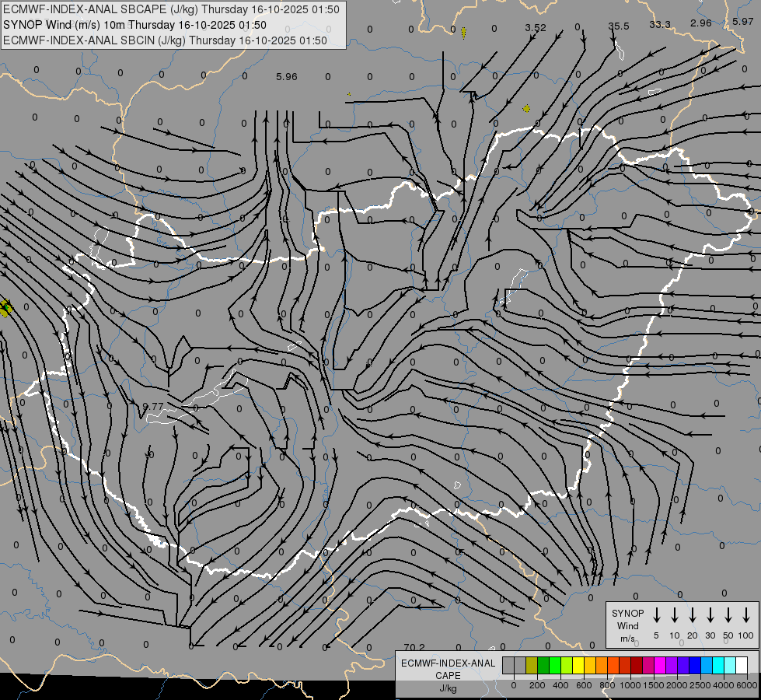Select the SBCAPE title line
Image resolution: width=761 pixels, height=700 pixels.
pos(171,9)
